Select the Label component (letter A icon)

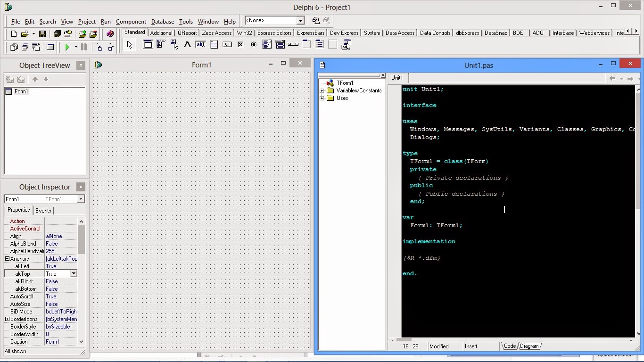point(187,45)
